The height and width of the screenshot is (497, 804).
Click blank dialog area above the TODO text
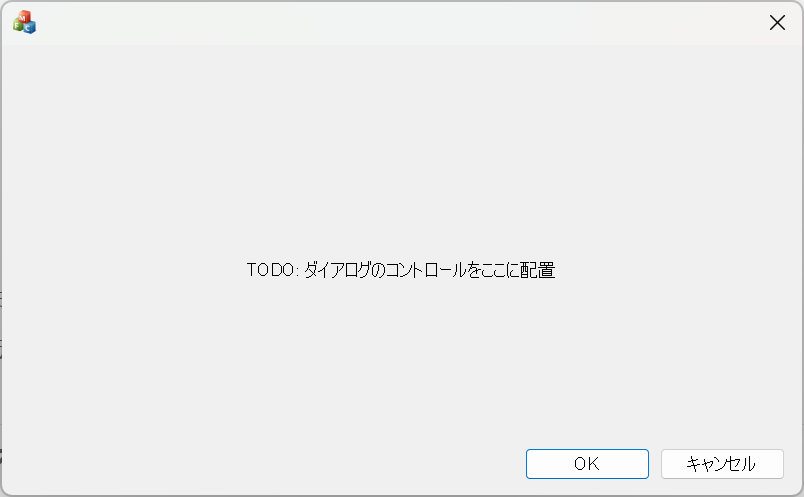tap(401, 154)
